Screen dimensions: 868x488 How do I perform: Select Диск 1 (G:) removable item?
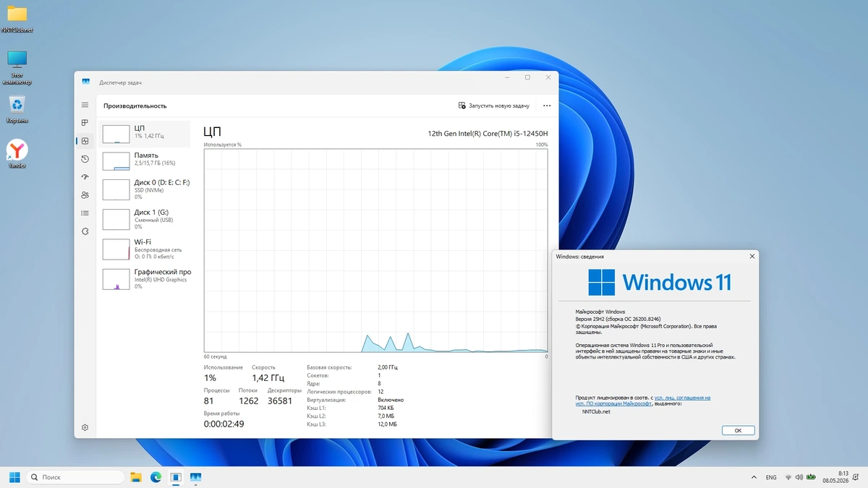tap(145, 219)
